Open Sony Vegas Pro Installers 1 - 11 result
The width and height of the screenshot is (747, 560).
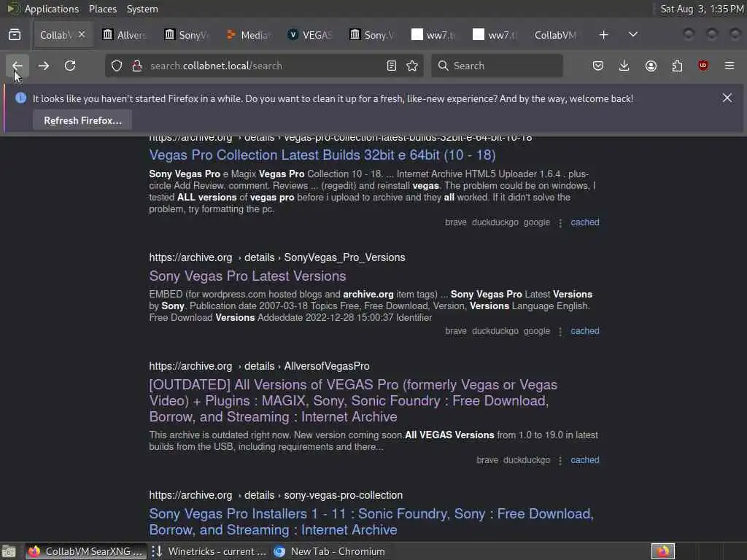(371, 521)
